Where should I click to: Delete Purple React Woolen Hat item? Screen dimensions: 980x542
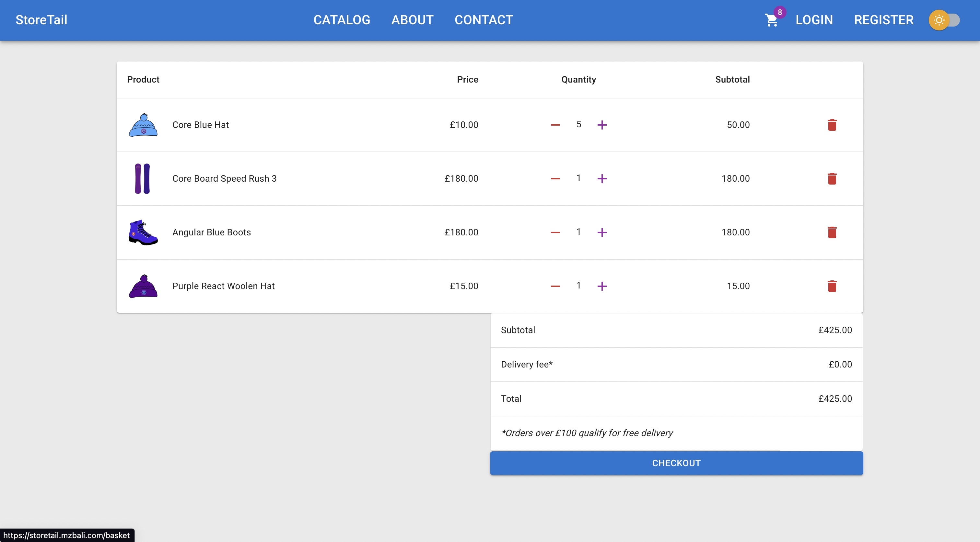[x=832, y=286]
